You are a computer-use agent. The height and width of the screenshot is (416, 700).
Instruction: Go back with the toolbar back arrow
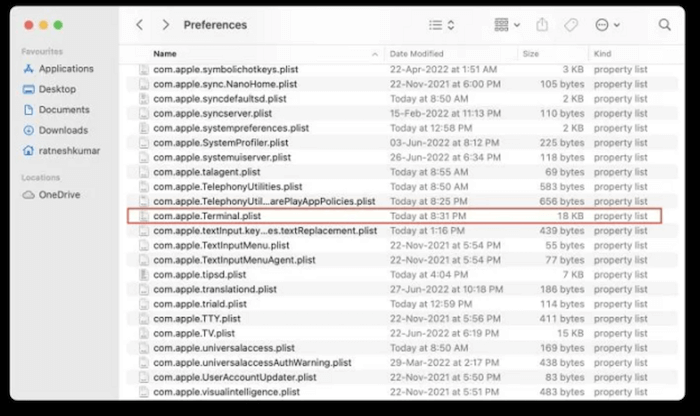pyautogui.click(x=139, y=24)
